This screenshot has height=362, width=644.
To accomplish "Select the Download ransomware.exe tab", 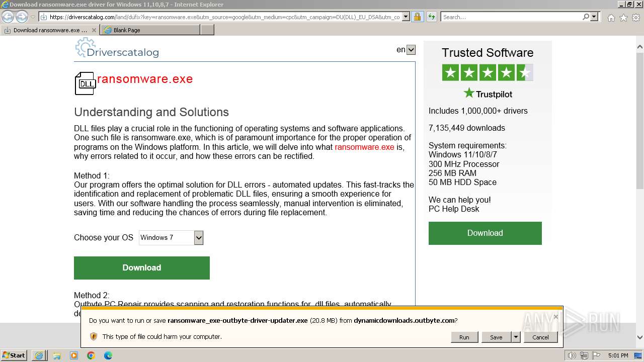I will tap(50, 30).
